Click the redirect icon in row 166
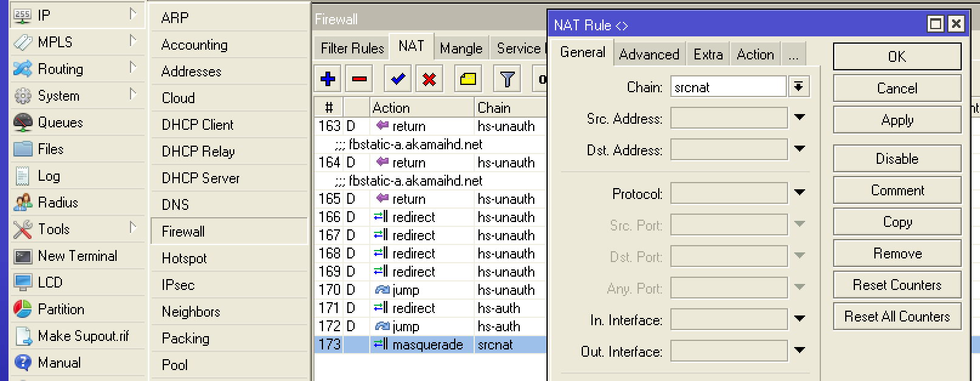The image size is (980, 381). (x=381, y=217)
